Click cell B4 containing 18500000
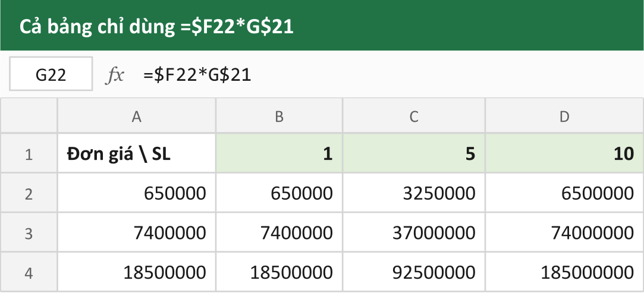Viewport: 644px width, 293px height. [279, 272]
